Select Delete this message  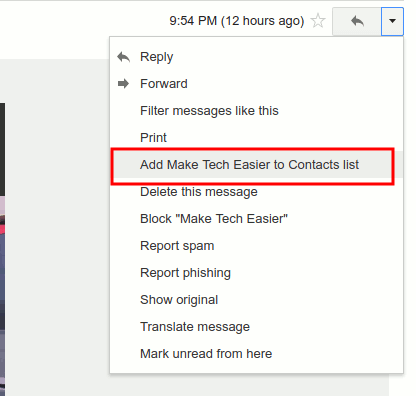pos(256,192)
